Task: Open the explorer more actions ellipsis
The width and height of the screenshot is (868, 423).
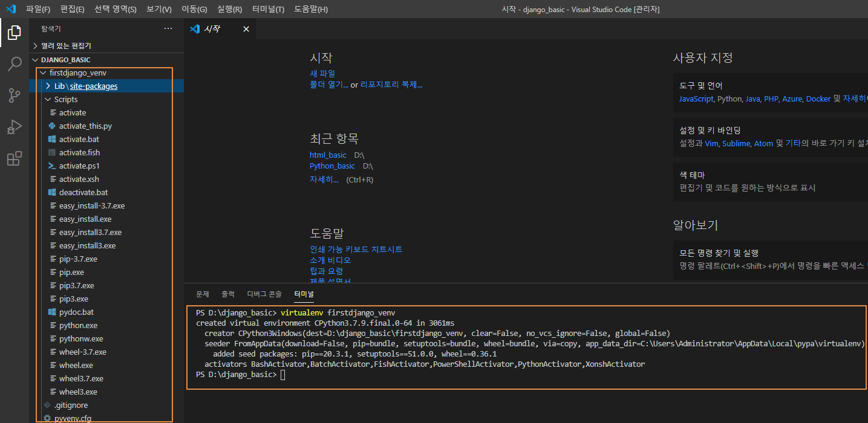Action: [x=168, y=28]
